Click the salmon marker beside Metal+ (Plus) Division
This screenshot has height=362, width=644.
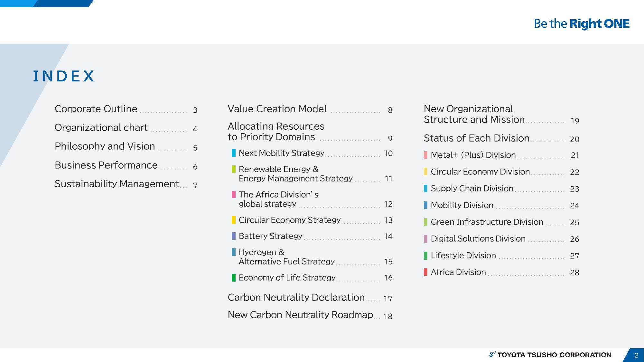click(425, 155)
